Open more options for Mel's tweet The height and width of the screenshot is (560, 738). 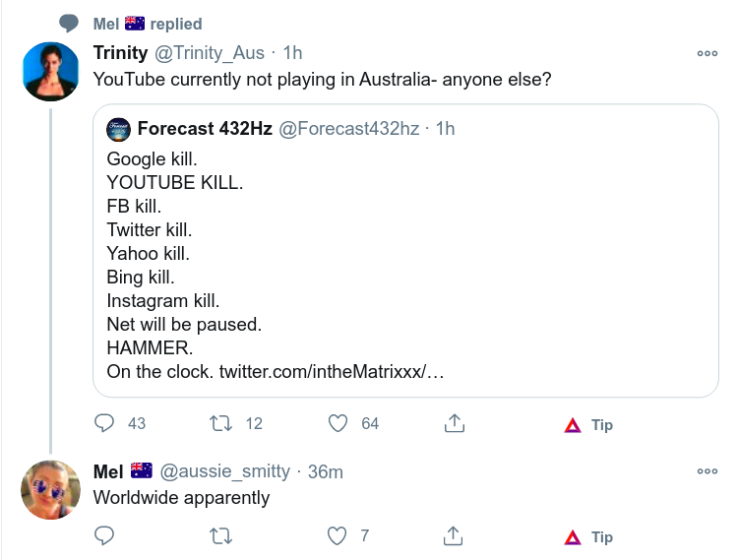click(x=707, y=471)
